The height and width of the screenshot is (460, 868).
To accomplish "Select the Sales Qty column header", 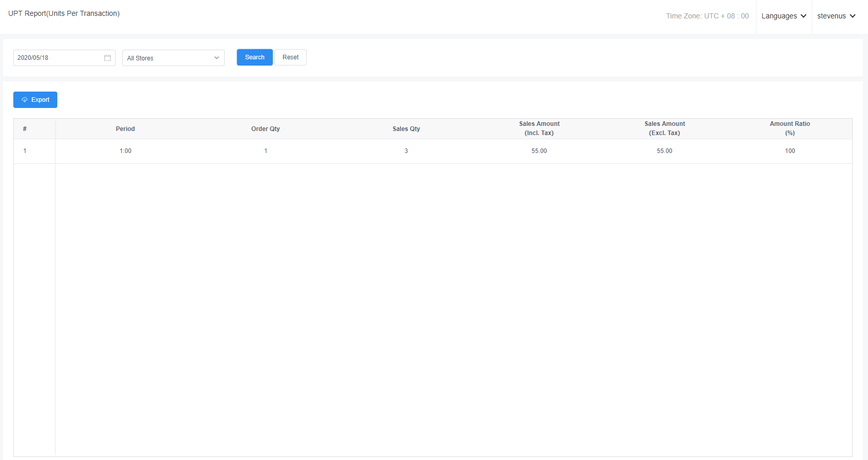I will click(406, 129).
